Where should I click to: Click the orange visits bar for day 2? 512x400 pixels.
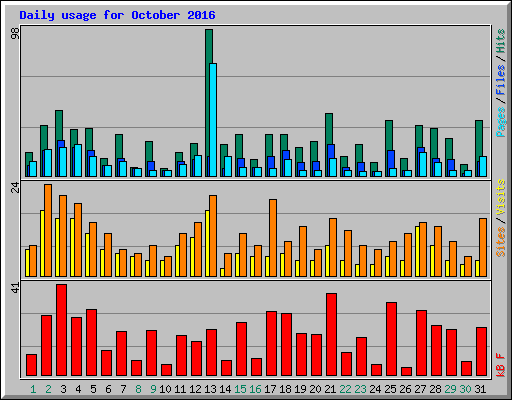(48, 230)
